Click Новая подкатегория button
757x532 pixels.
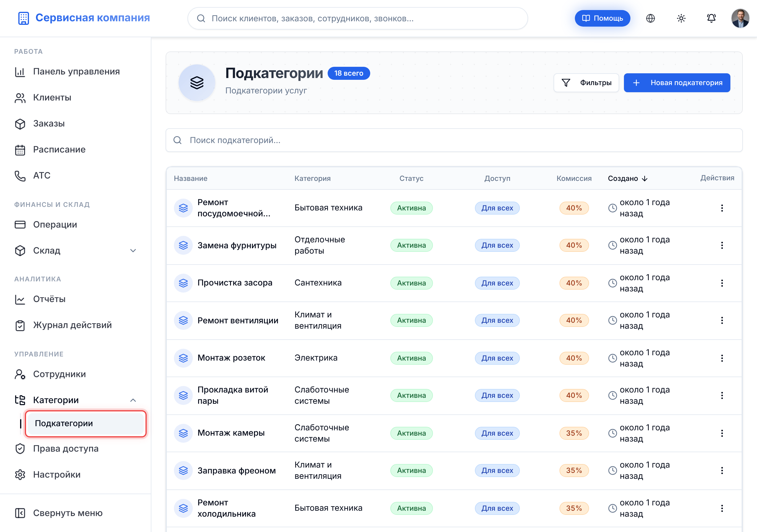[x=677, y=83]
